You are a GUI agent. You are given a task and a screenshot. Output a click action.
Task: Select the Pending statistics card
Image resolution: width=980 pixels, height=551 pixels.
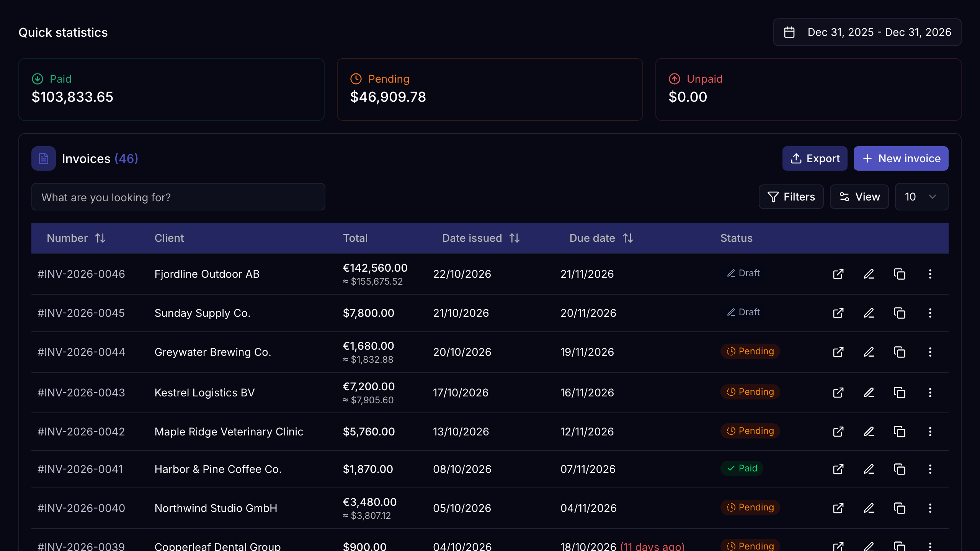490,90
